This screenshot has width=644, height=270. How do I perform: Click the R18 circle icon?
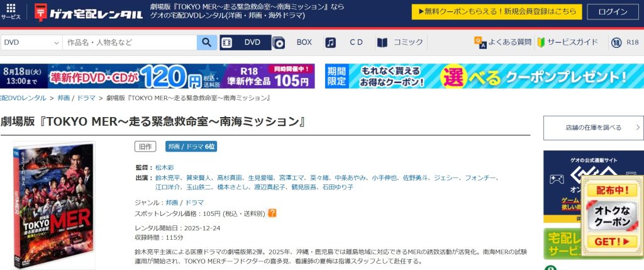616,42
